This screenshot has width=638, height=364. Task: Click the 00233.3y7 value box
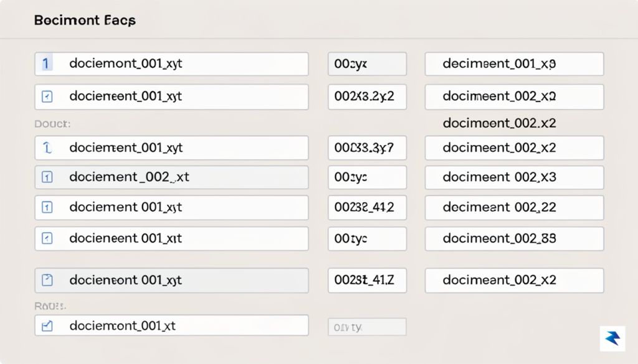367,148
